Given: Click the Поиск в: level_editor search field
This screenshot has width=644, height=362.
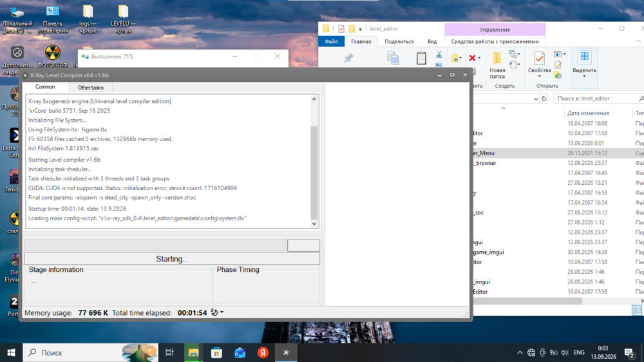Looking at the screenshot, I should pyautogui.click(x=598, y=99).
